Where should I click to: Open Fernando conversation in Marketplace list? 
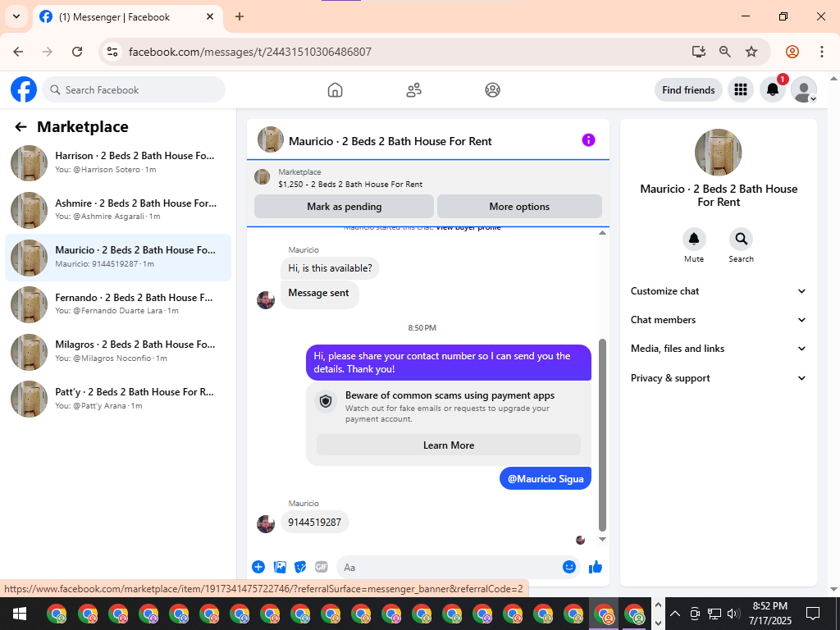118,304
